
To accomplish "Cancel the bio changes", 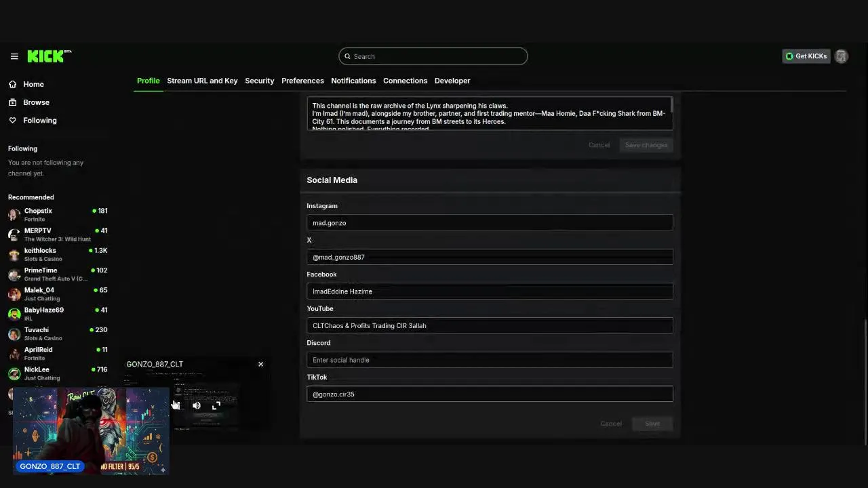I will click(x=599, y=145).
